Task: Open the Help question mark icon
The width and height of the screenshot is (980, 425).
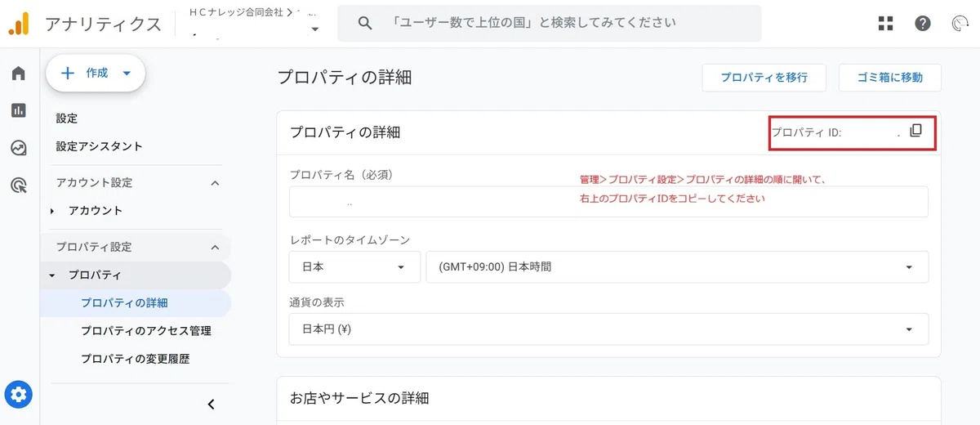Action: click(923, 24)
